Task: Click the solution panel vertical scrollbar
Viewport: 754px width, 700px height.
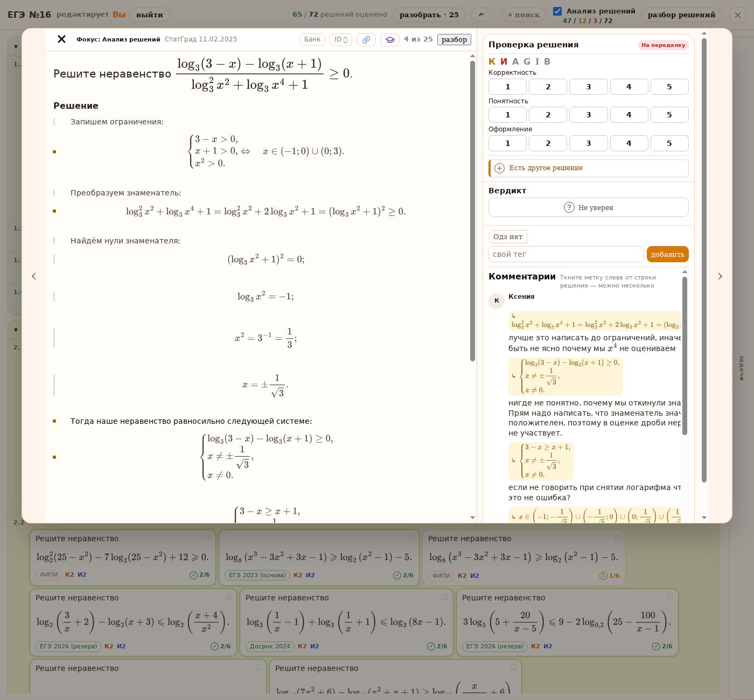Action: point(472,210)
